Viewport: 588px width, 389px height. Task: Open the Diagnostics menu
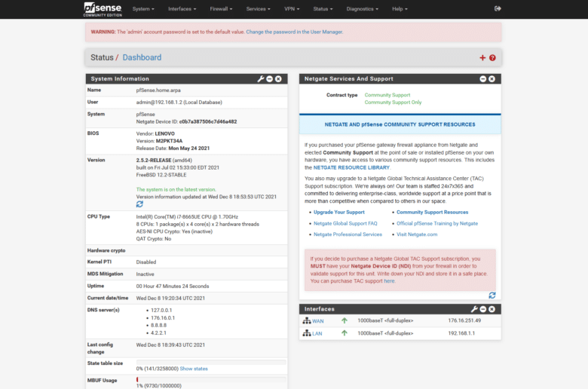click(x=363, y=9)
